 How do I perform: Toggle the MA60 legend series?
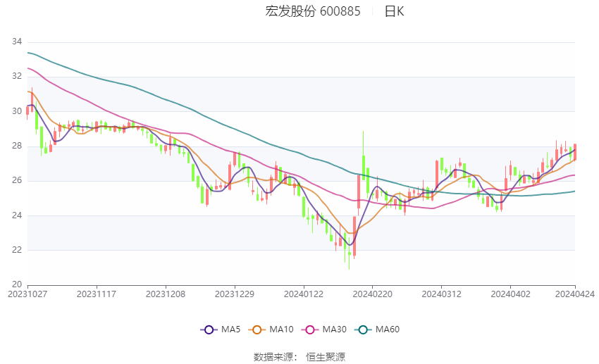(377, 330)
